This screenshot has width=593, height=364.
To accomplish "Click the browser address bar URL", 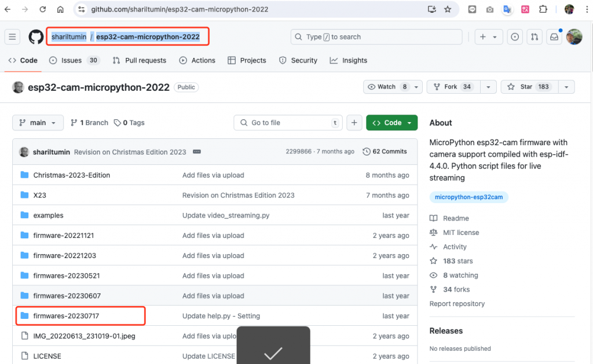I will (x=180, y=9).
